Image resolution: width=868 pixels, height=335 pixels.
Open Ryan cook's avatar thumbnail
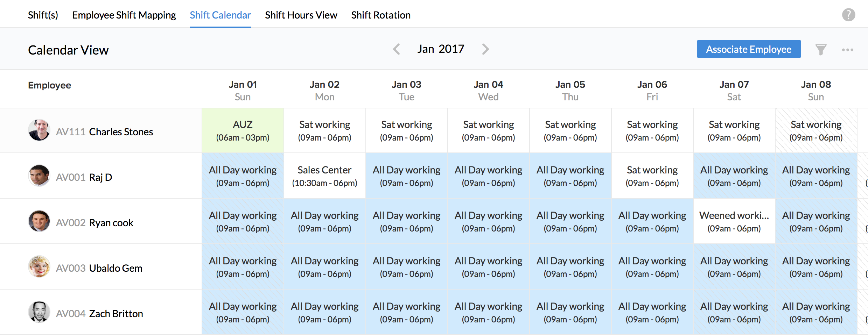point(39,221)
